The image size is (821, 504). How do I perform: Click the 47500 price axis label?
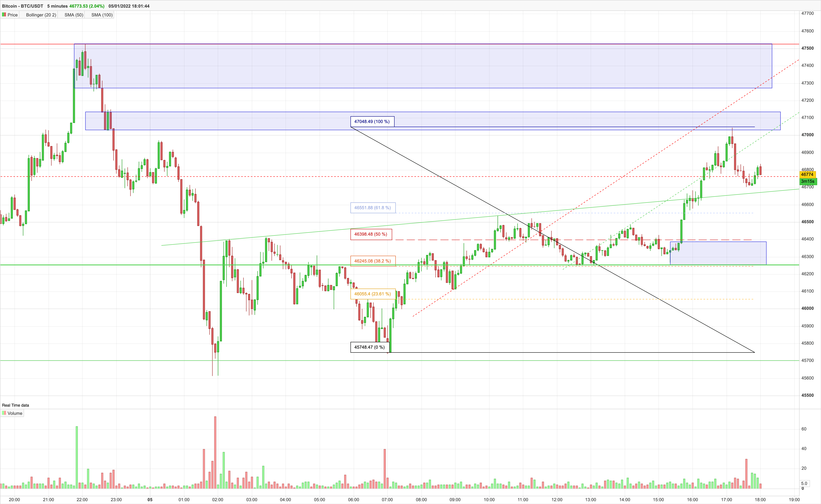pos(808,48)
